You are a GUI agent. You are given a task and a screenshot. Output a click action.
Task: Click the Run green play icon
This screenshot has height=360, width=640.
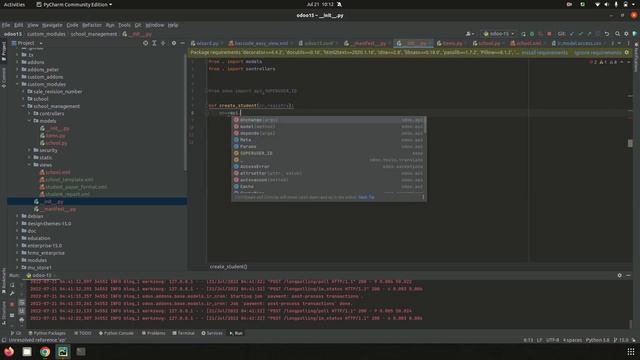pyautogui.click(x=523, y=34)
